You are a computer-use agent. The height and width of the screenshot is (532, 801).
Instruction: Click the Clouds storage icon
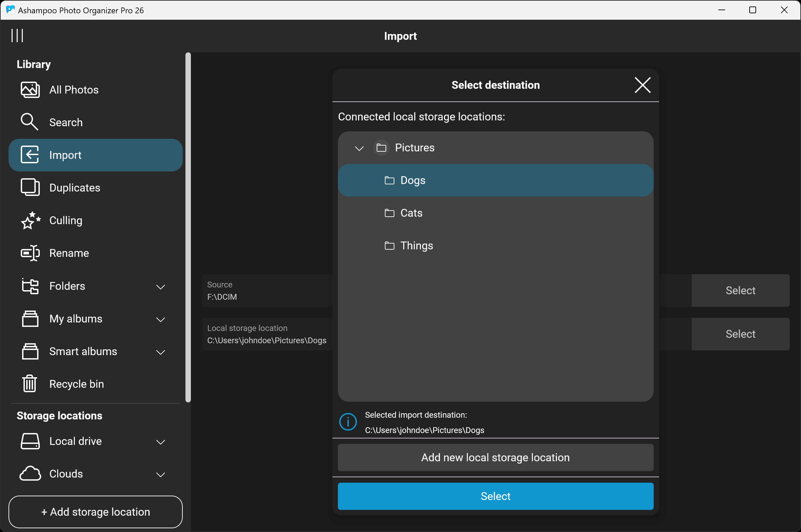tap(30, 473)
